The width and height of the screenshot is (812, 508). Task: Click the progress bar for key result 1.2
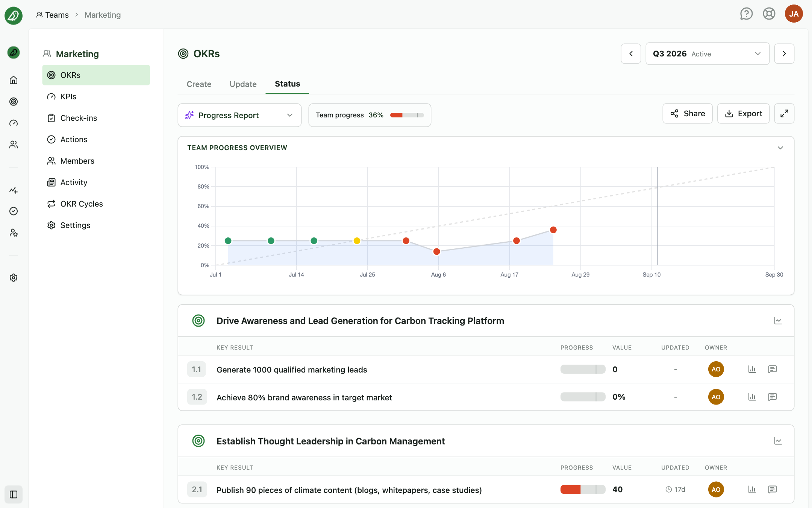click(x=583, y=397)
